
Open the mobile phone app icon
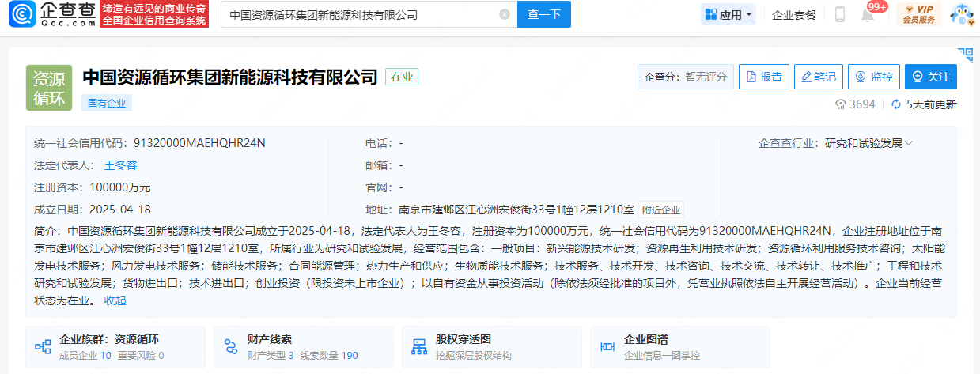pyautogui.click(x=840, y=14)
